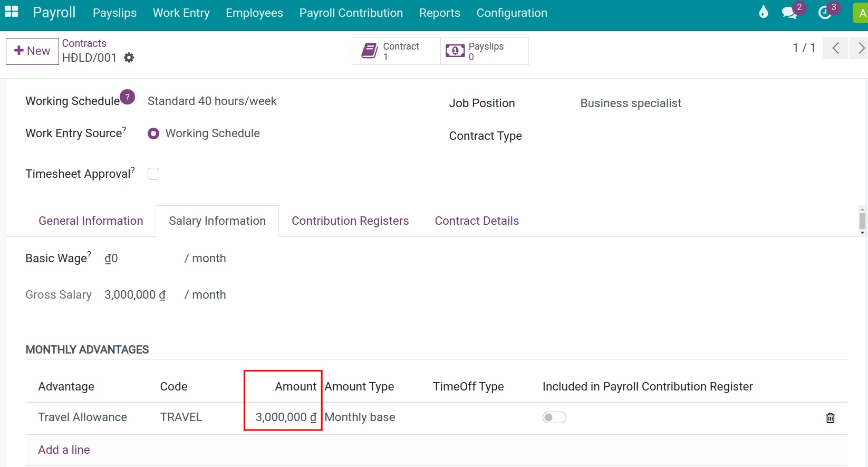Click the pager counter 1 / 1

[804, 48]
